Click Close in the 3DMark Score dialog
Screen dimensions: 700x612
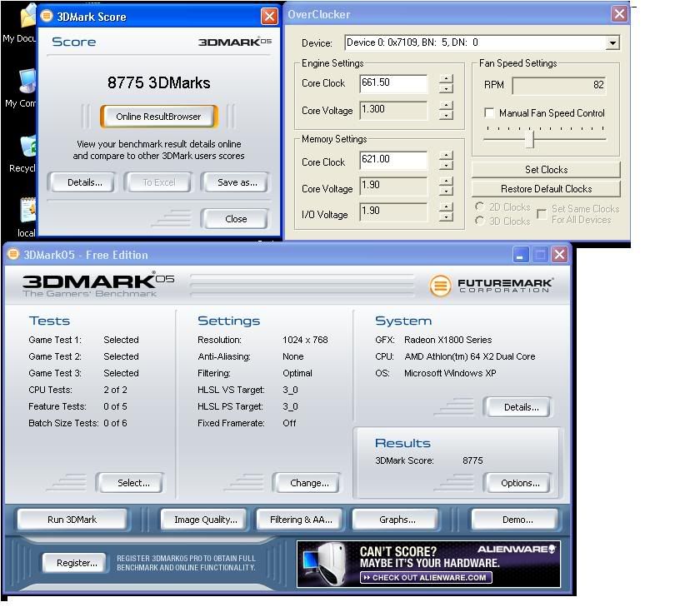(x=236, y=219)
